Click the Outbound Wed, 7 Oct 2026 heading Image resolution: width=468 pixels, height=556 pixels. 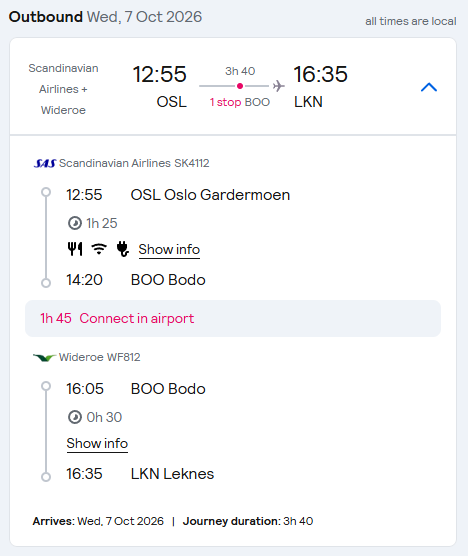coord(105,17)
